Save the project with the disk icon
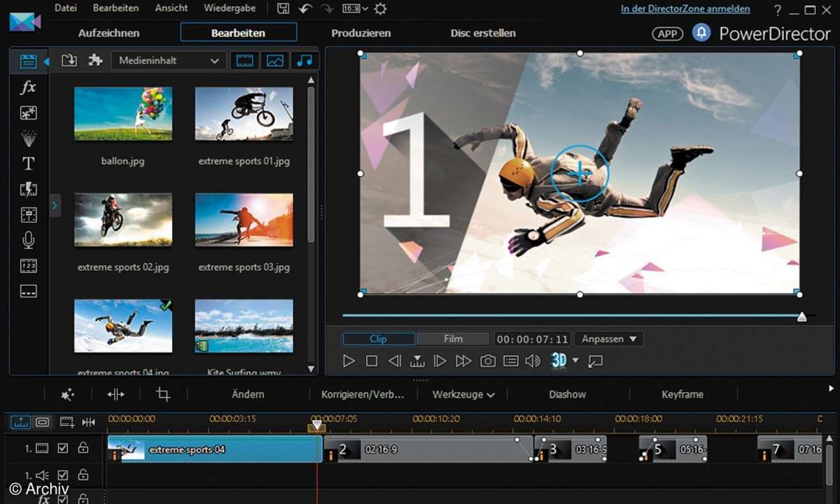The width and height of the screenshot is (840, 504). [283, 8]
